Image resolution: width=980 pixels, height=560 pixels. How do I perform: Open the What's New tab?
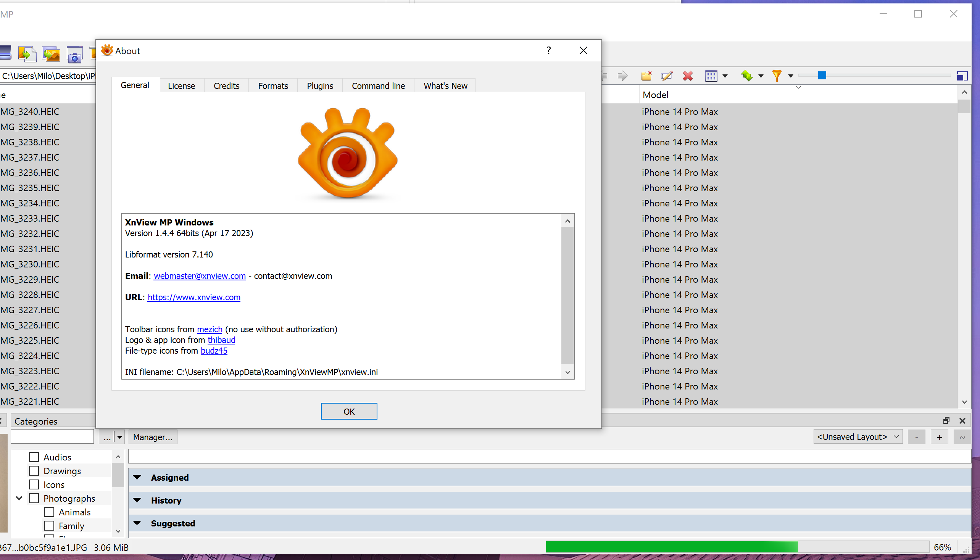pyautogui.click(x=445, y=86)
